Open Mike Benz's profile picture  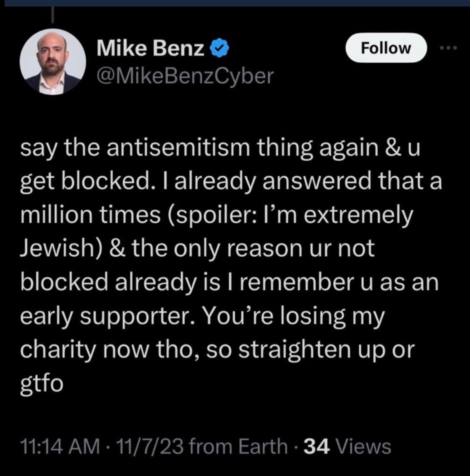53,62
